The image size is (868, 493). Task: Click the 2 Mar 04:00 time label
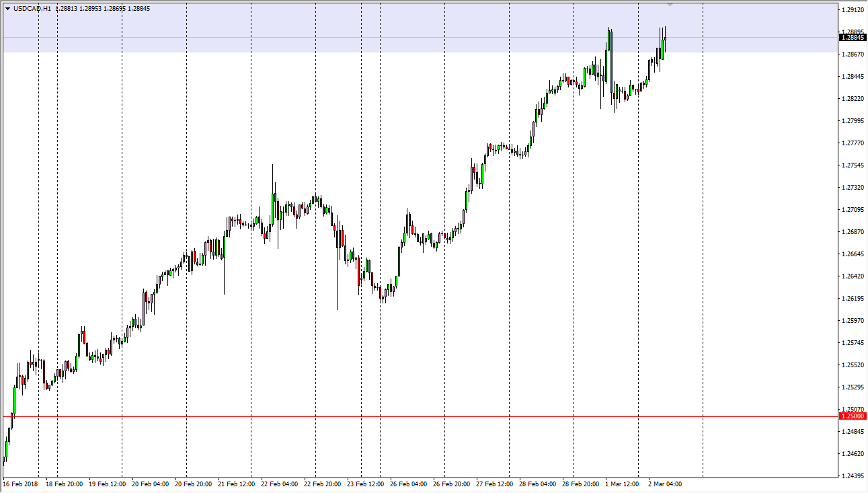664,484
